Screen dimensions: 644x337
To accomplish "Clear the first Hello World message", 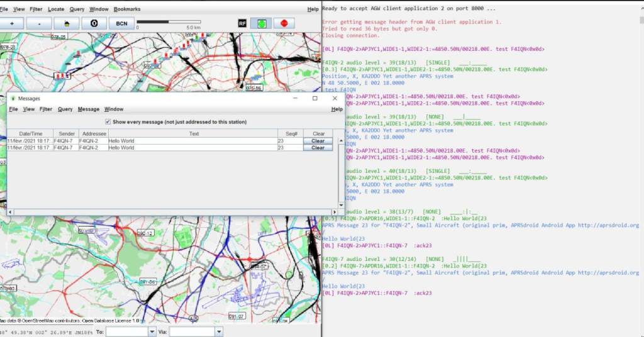I will pos(318,141).
